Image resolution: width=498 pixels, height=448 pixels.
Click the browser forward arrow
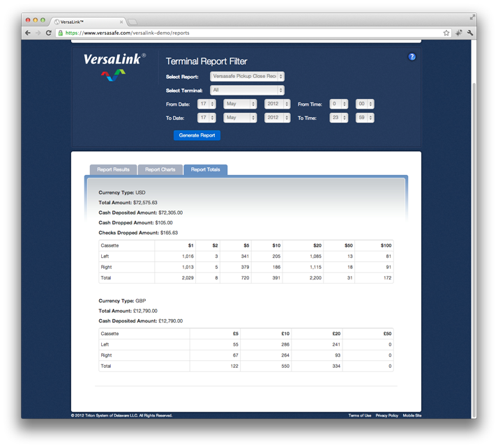[38, 33]
